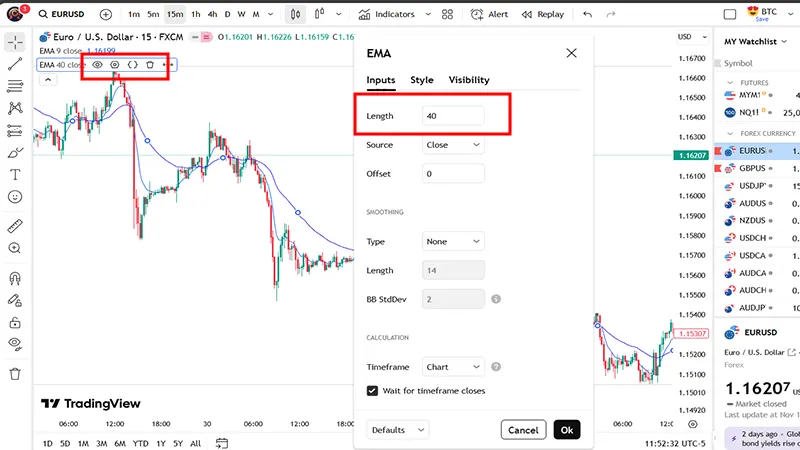
Task: Switch to the Style tab
Action: (x=422, y=80)
